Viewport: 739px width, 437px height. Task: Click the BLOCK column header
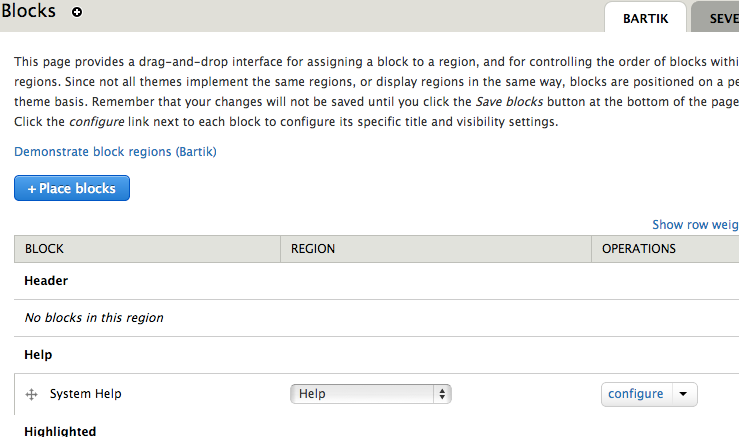44,249
